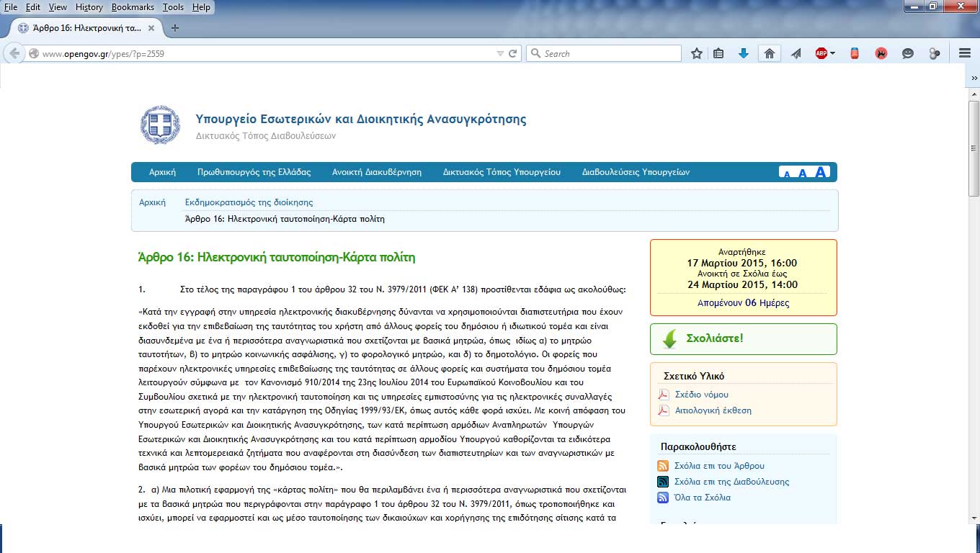Click the Αρχική breadcrumb link
This screenshot has height=553, width=980.
152,202
